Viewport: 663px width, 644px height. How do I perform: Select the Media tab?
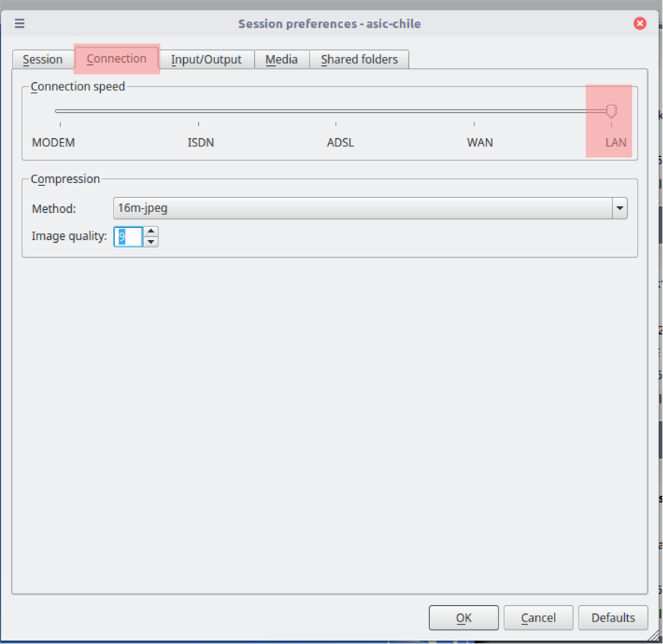tap(282, 59)
